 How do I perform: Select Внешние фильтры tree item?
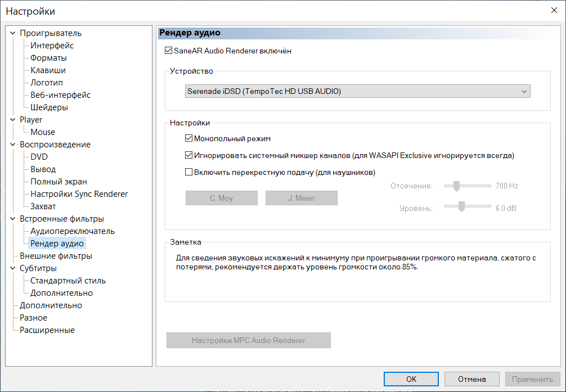[56, 256]
